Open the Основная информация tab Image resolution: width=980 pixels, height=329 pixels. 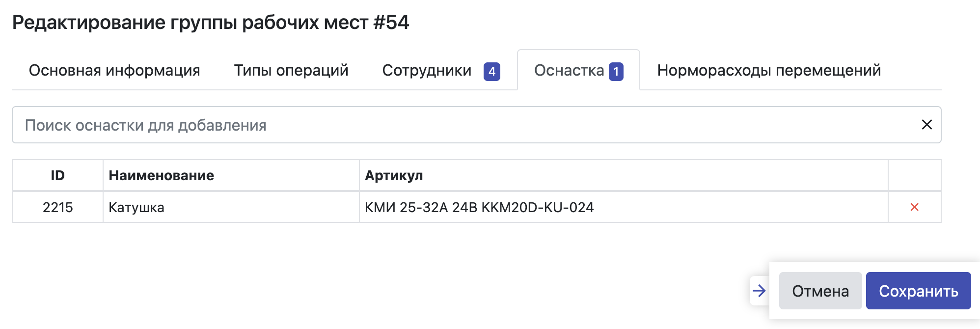[x=114, y=70]
